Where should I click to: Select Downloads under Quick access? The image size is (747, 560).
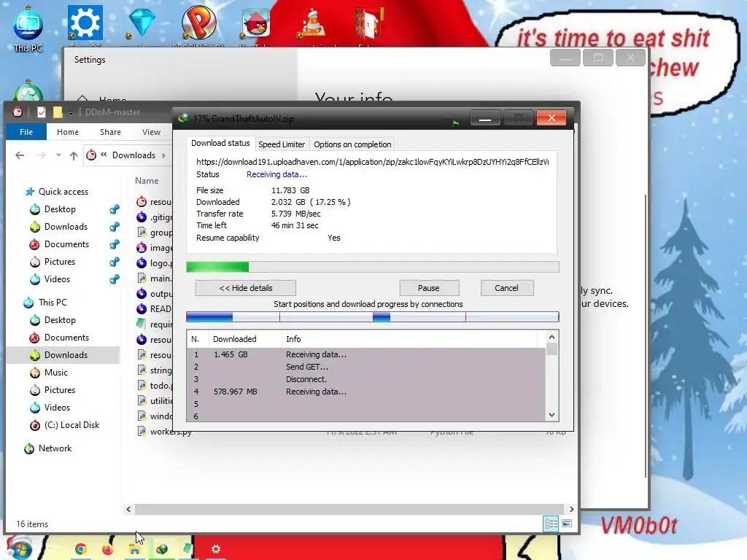point(66,227)
